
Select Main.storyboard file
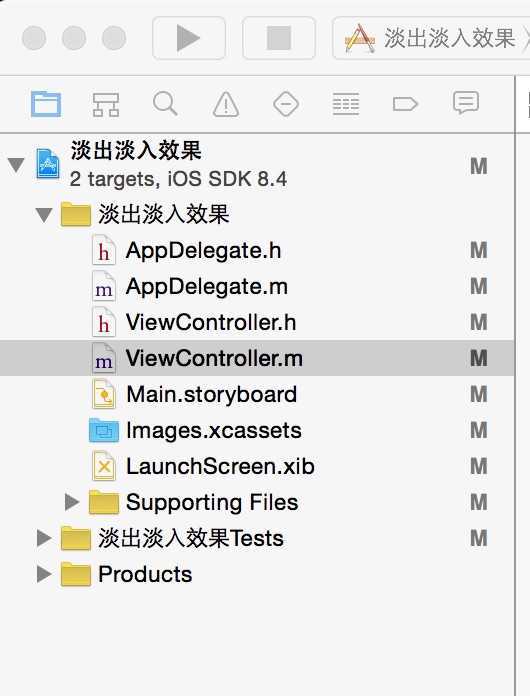211,395
